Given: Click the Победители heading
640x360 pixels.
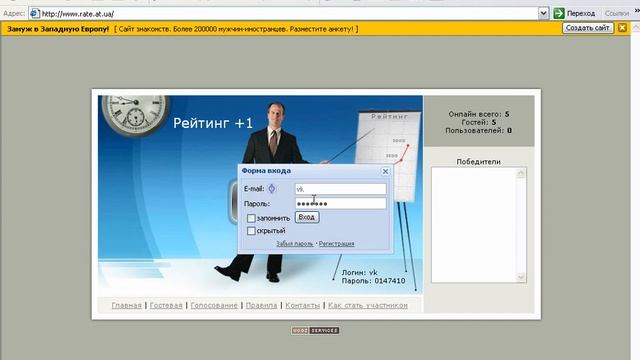Looking at the screenshot, I should (478, 162).
